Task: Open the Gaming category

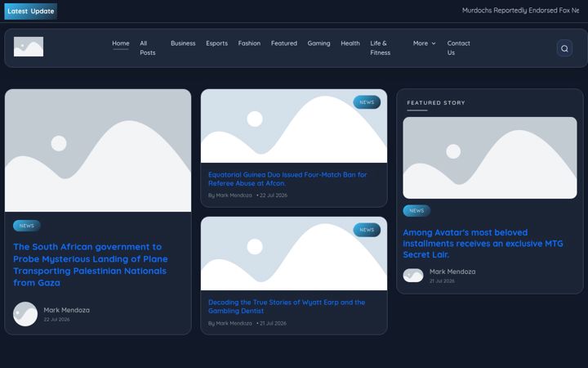Action: click(x=318, y=43)
